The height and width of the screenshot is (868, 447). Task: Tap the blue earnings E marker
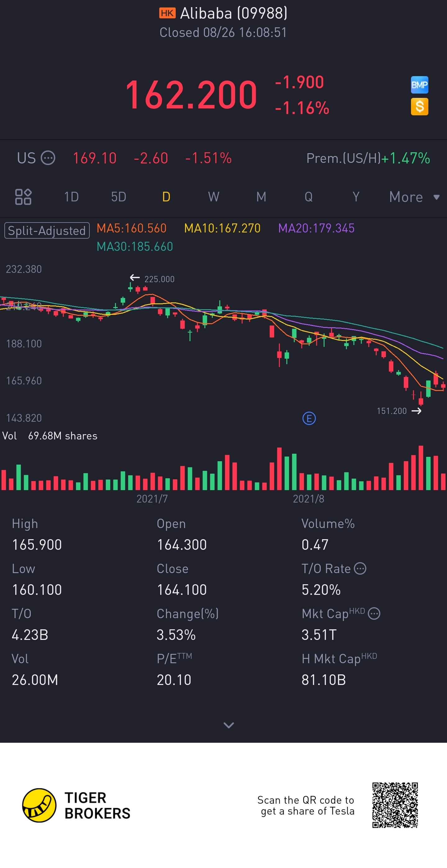click(x=309, y=419)
